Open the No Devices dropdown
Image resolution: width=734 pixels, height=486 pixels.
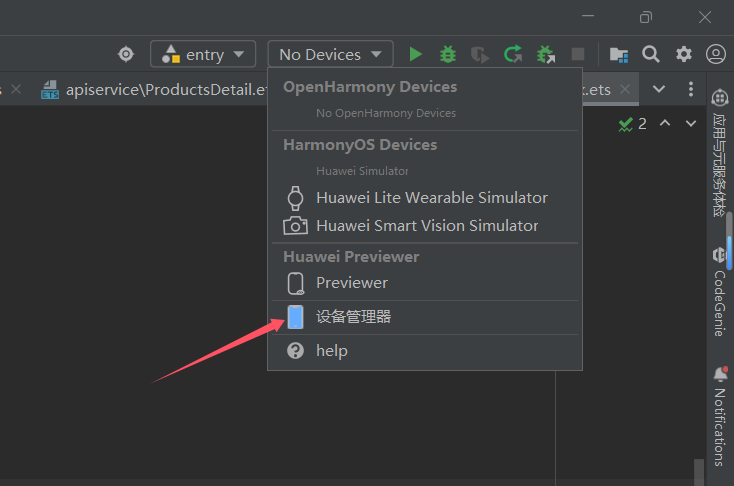(x=330, y=54)
